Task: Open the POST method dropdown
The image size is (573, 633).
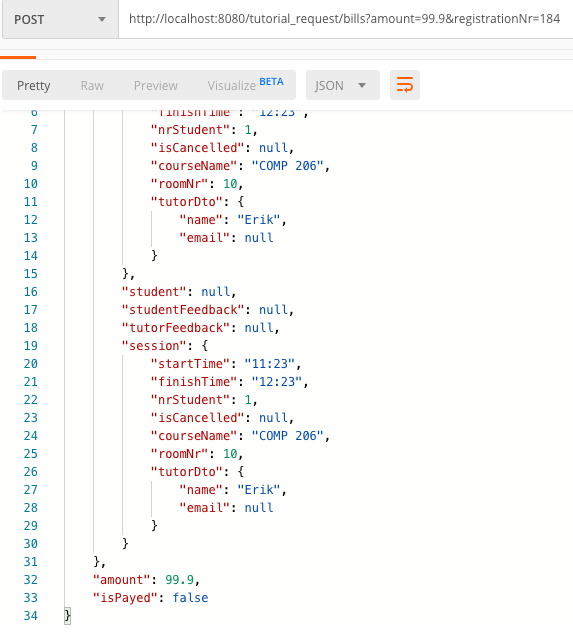Action: [60, 19]
